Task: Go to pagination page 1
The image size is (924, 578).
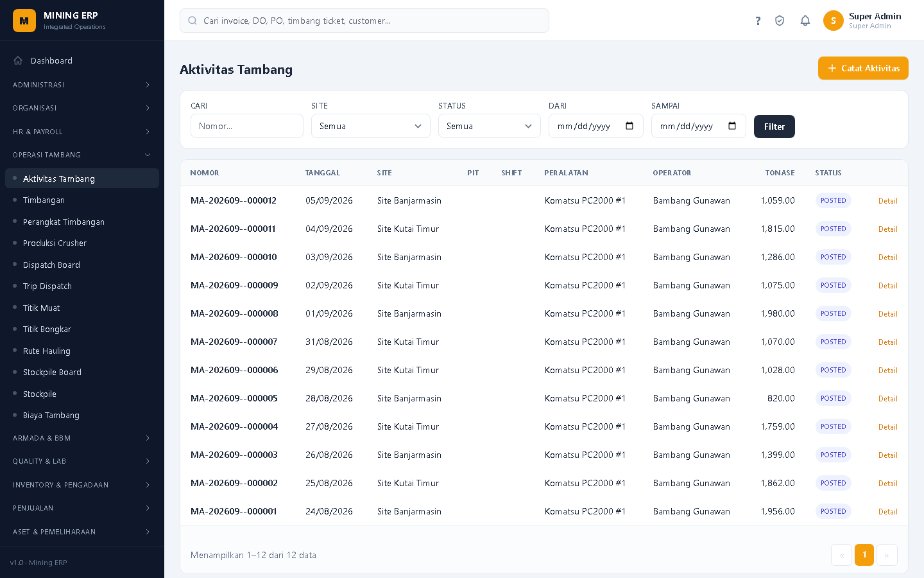Action: click(864, 555)
